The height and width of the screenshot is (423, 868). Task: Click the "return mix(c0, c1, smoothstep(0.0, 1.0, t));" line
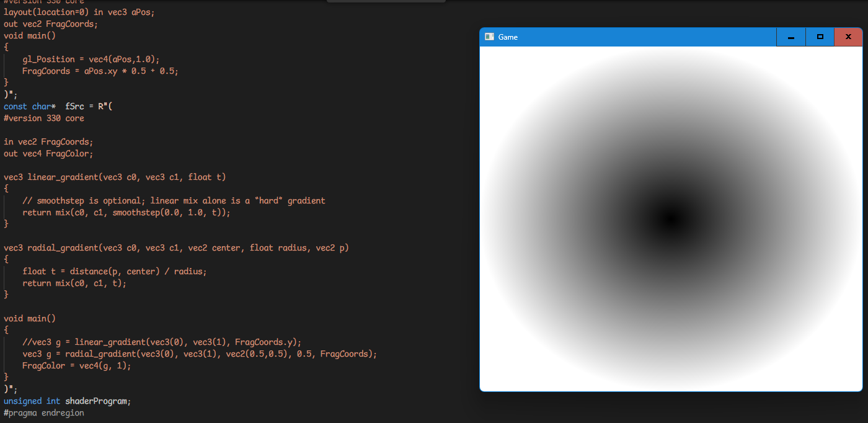pos(126,213)
